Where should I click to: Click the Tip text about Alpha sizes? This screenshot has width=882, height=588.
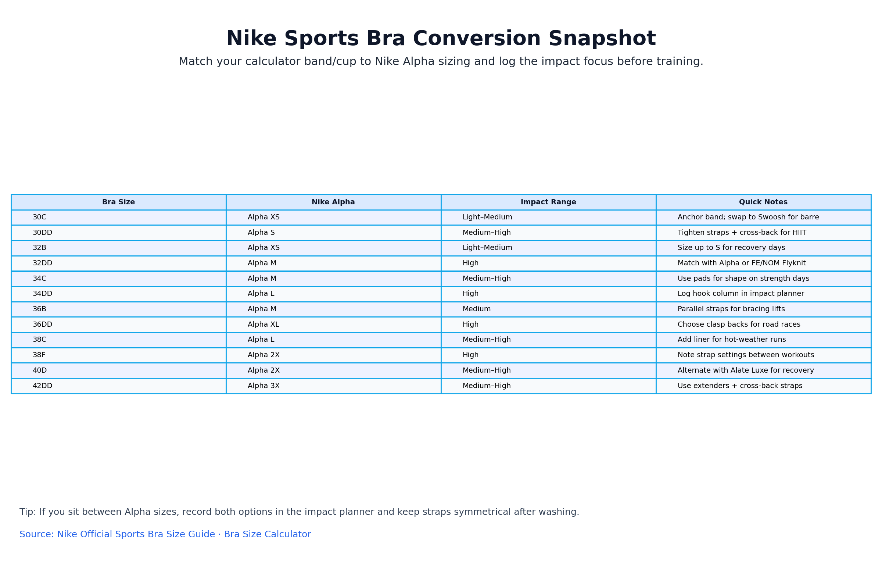299,512
